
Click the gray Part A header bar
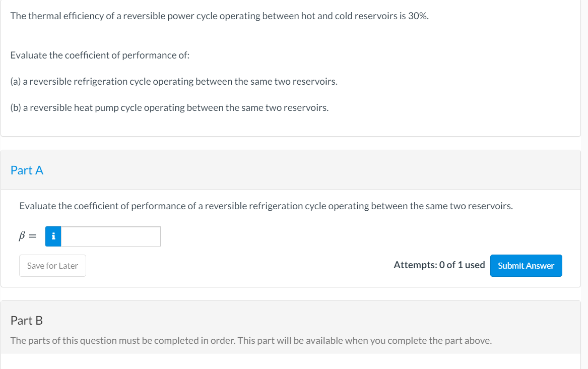point(302,170)
